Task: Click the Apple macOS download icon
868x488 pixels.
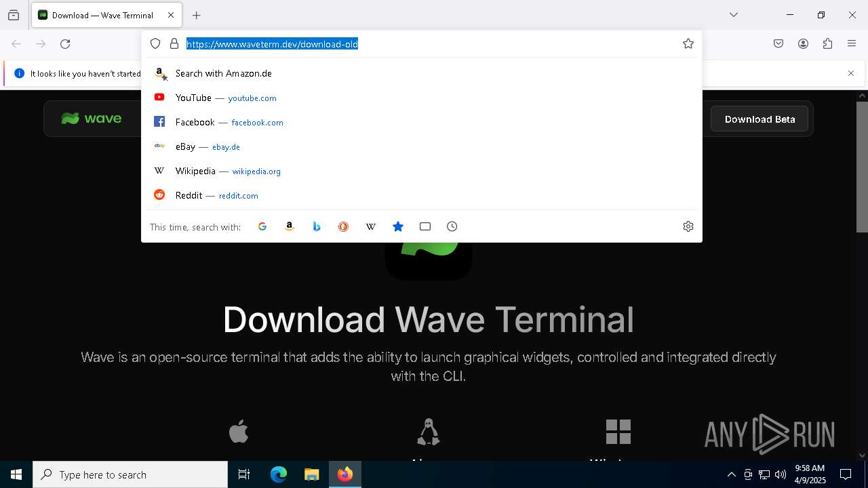Action: click(239, 432)
